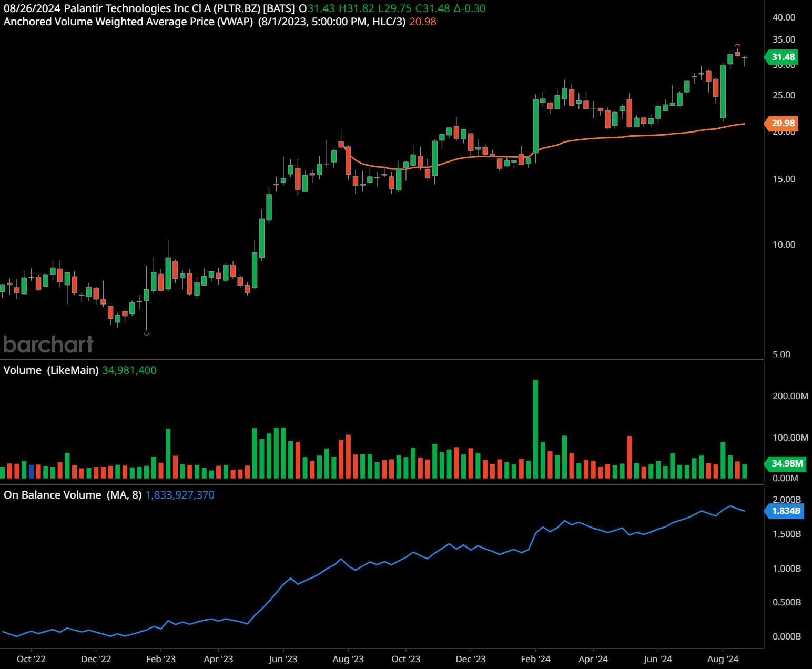Click the green arc marking the chart low

(x=146, y=333)
